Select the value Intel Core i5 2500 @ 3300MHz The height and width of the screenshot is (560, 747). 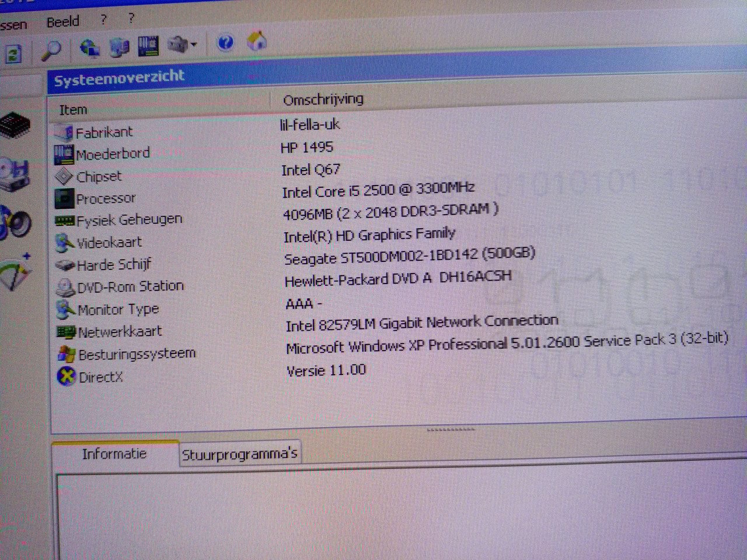point(378,190)
